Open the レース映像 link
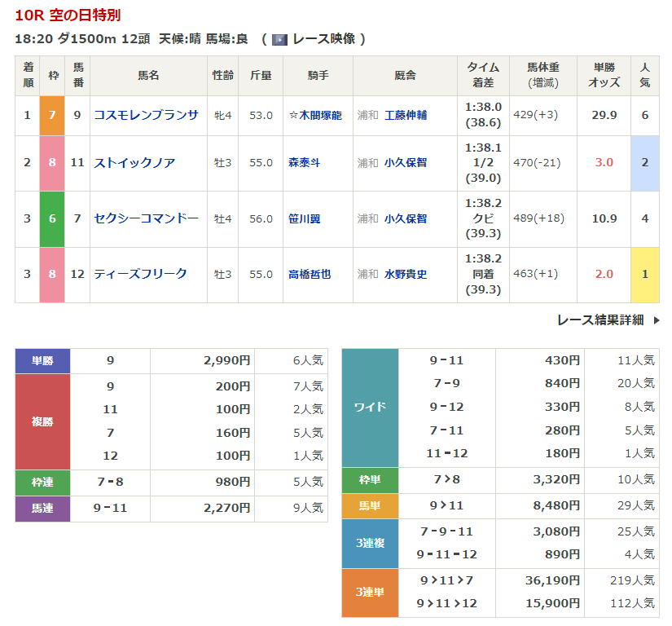This screenshot has height=626, width=672. coord(323,39)
